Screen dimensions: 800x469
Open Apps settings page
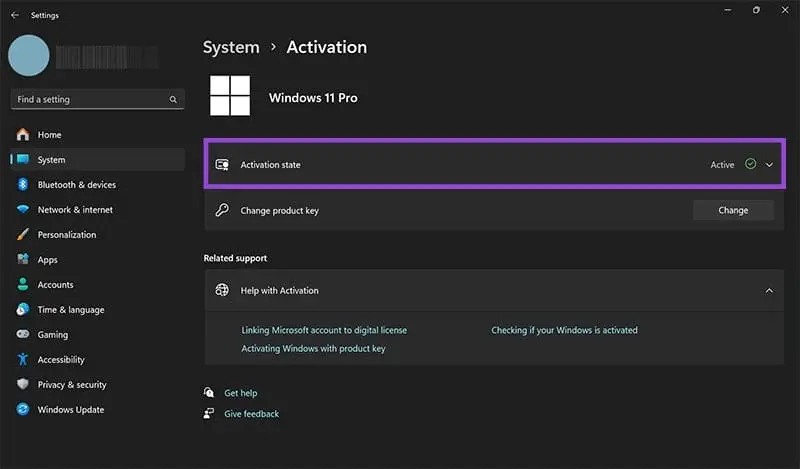97,260
